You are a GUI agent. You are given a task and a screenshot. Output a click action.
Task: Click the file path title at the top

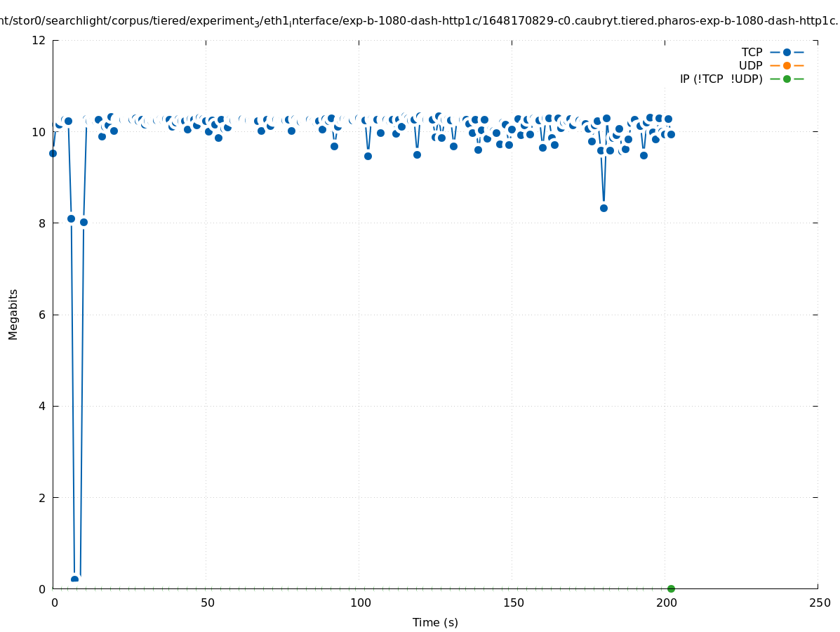pos(420,21)
